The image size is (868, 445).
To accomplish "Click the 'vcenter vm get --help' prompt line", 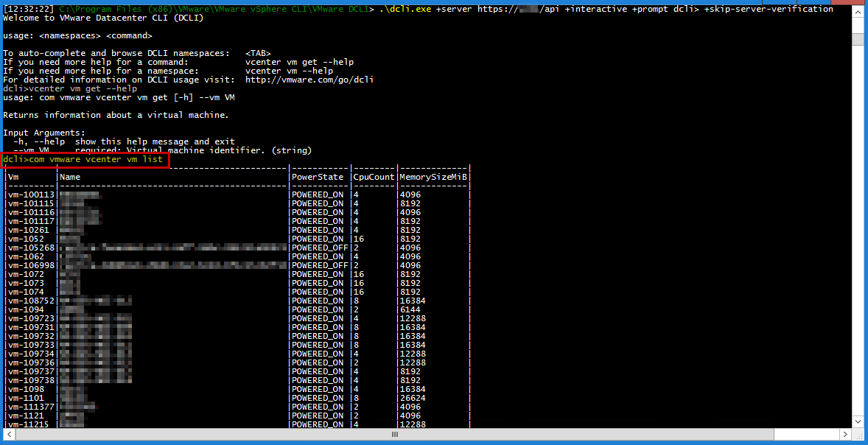I will (x=70, y=88).
